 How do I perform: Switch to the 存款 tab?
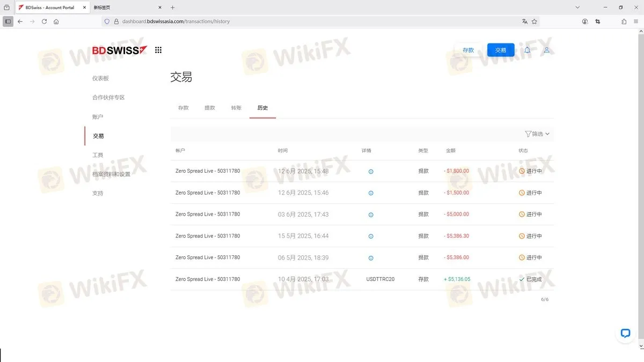(x=184, y=108)
